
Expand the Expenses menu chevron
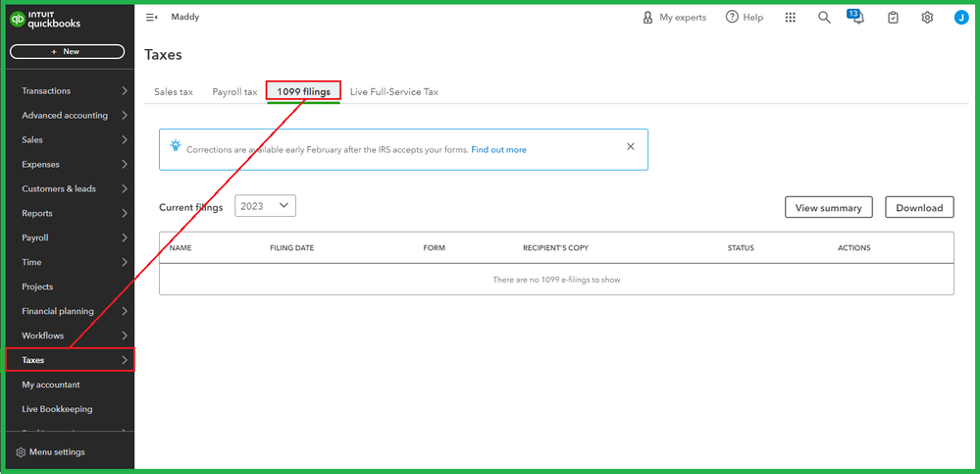[125, 165]
